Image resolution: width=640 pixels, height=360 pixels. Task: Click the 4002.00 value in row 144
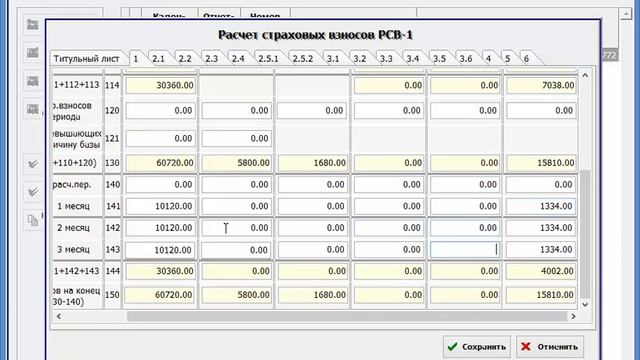pos(541,271)
